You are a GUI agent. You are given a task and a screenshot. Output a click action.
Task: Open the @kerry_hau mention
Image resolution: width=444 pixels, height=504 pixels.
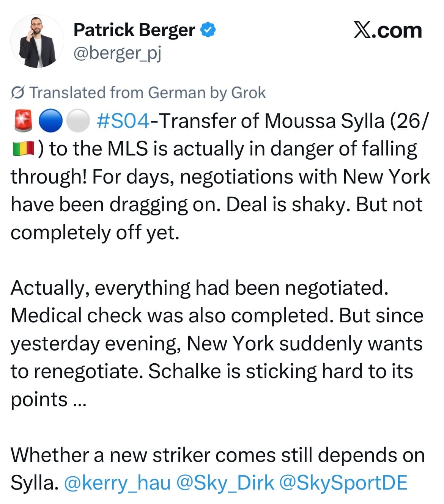tap(117, 483)
